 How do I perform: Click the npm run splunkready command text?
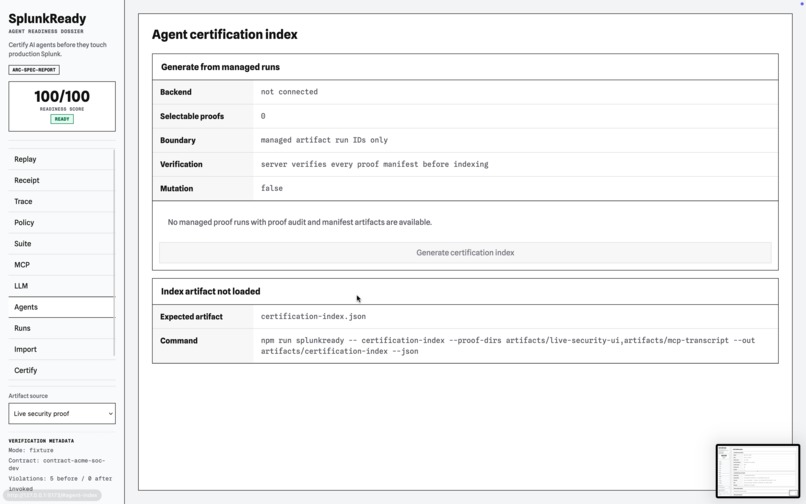[508, 346]
